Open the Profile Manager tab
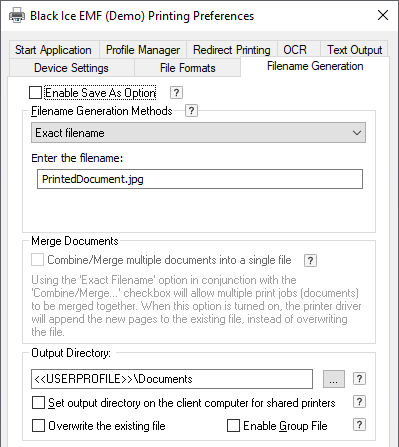The width and height of the screenshot is (399, 447). click(x=143, y=50)
